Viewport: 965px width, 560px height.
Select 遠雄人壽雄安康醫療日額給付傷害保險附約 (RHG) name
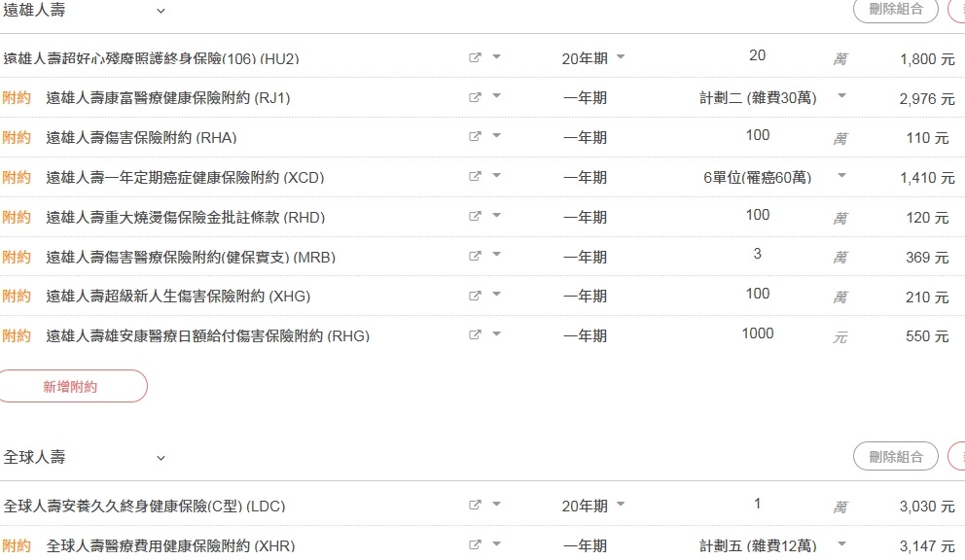pyautogui.click(x=208, y=336)
